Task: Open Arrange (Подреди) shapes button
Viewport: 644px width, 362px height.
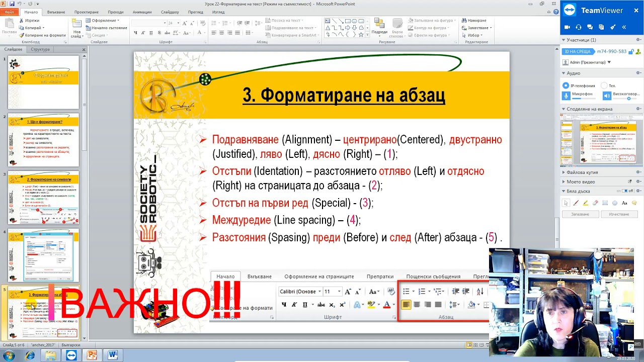Action: click(x=379, y=27)
